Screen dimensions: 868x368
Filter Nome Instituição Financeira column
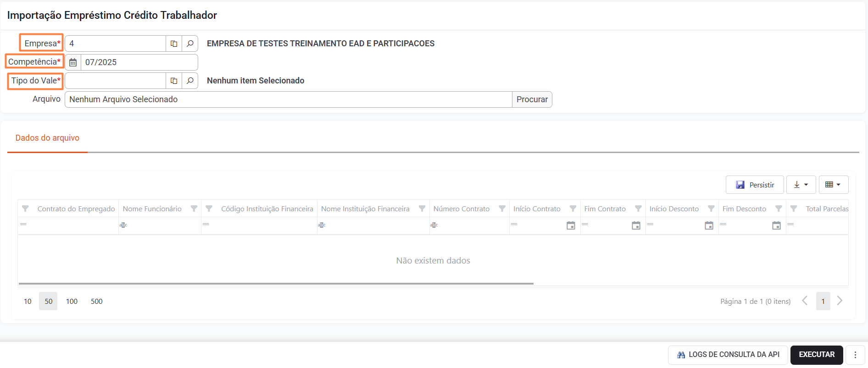click(x=422, y=209)
